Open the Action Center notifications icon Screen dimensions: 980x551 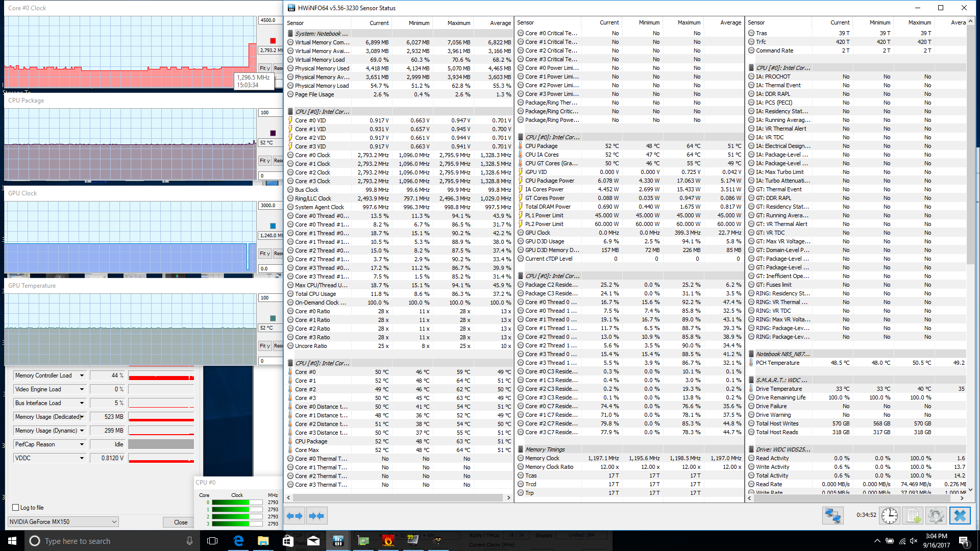coord(964,541)
